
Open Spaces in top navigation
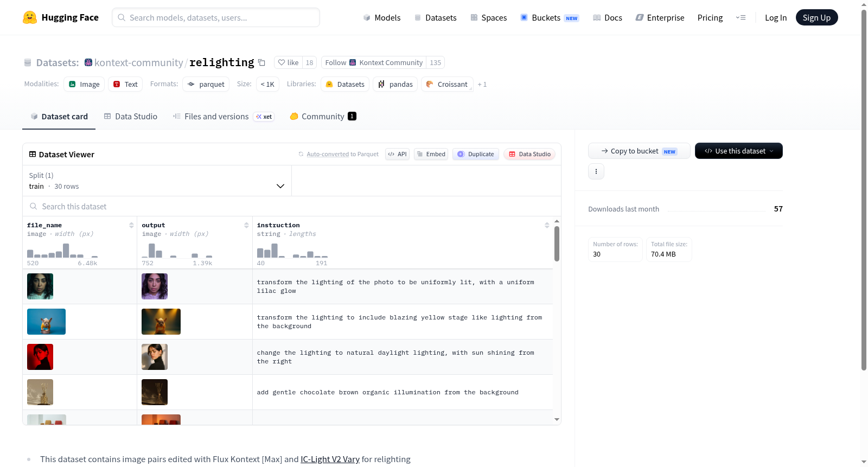tap(489, 17)
